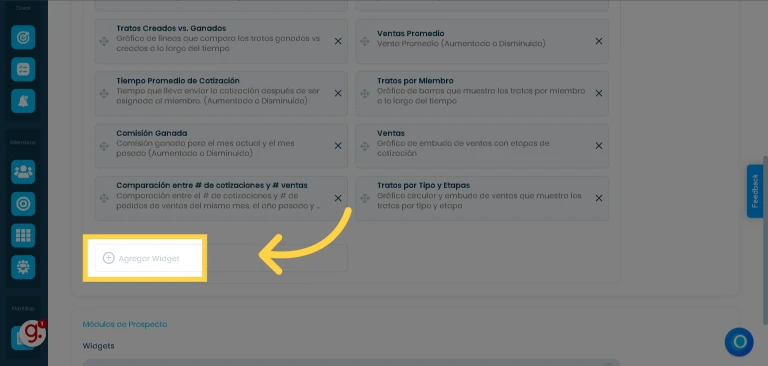Image resolution: width=768 pixels, height=366 pixels.
Task: Remove the Tratos por Tipo y Etapas widget
Action: [x=599, y=198]
